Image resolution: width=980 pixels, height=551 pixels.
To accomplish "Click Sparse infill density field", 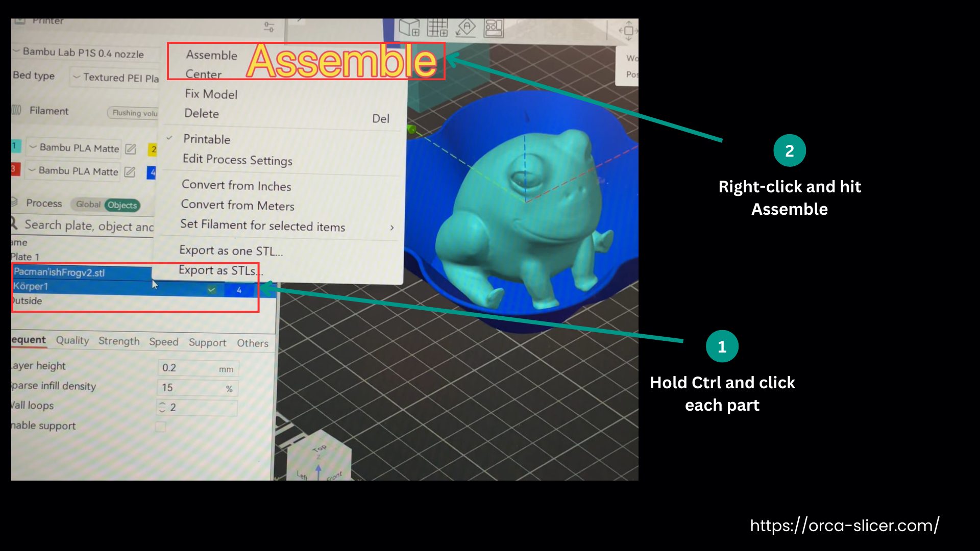I will pyautogui.click(x=198, y=388).
